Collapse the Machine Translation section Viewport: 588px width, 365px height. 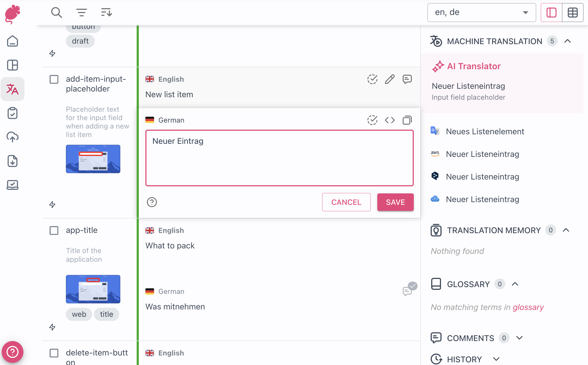point(568,41)
